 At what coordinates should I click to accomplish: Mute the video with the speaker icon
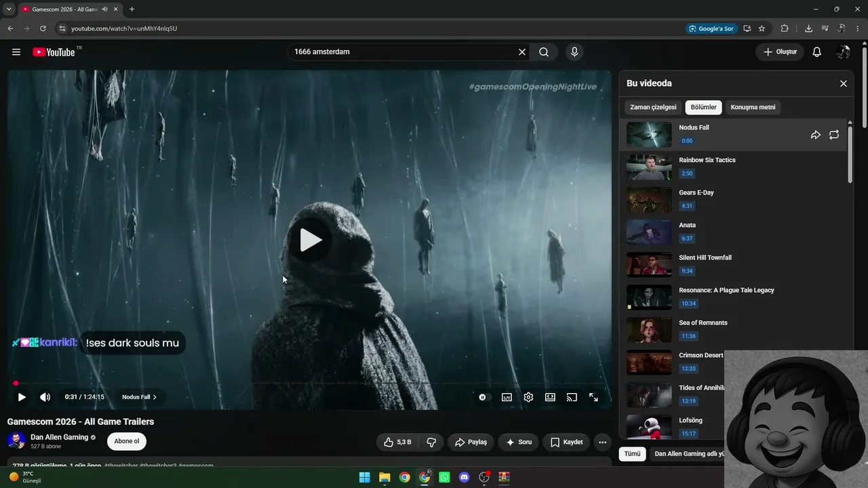45,397
